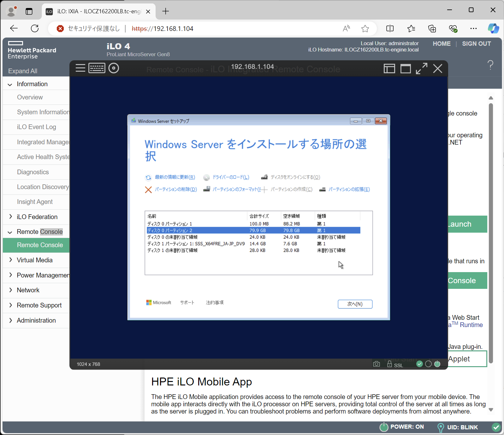Click scrollbar down arrow on page
Image resolution: width=504 pixels, height=435 pixels.
coord(491,410)
